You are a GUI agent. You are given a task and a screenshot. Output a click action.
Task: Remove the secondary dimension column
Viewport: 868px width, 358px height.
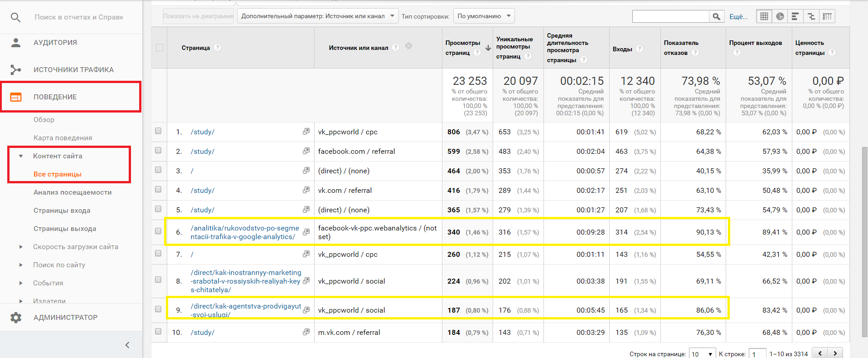tap(409, 46)
